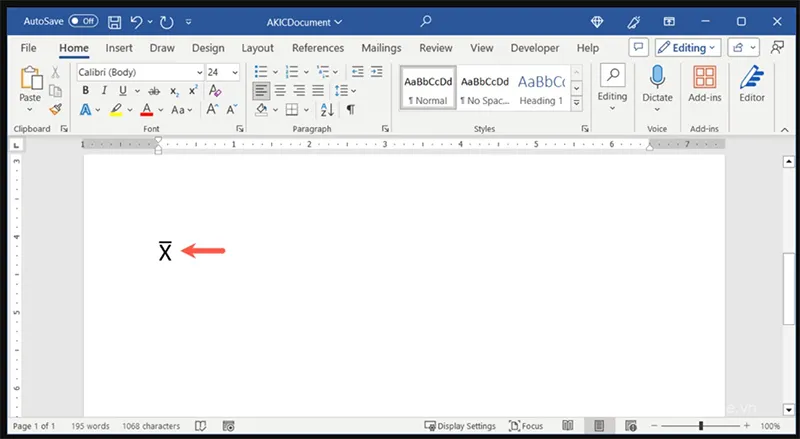Switch to the Design tab

coord(208,48)
